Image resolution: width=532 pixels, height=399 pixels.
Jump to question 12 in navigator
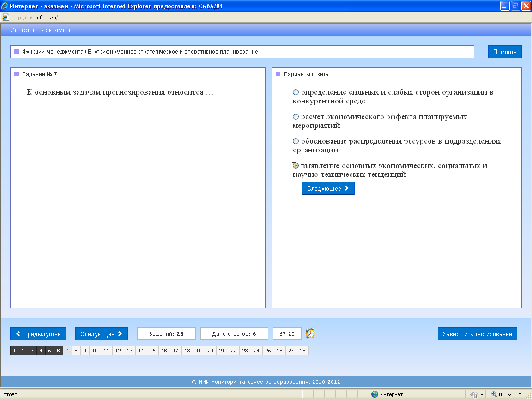click(118, 351)
